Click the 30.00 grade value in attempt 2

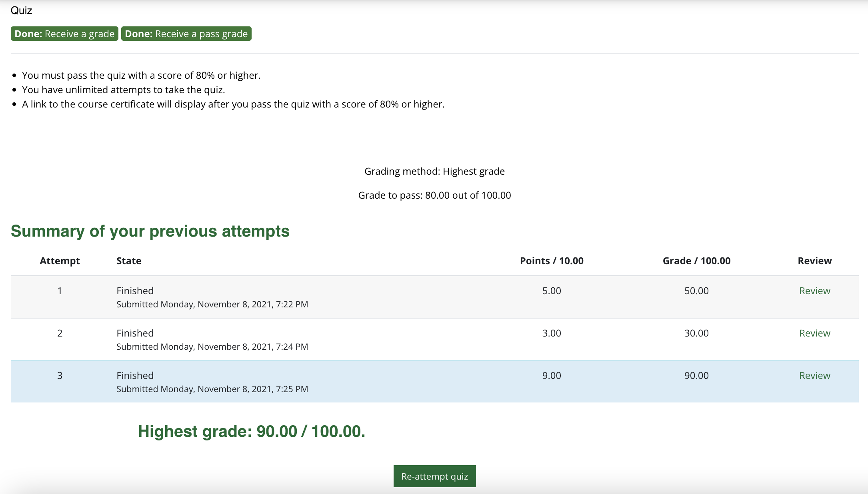[696, 333]
